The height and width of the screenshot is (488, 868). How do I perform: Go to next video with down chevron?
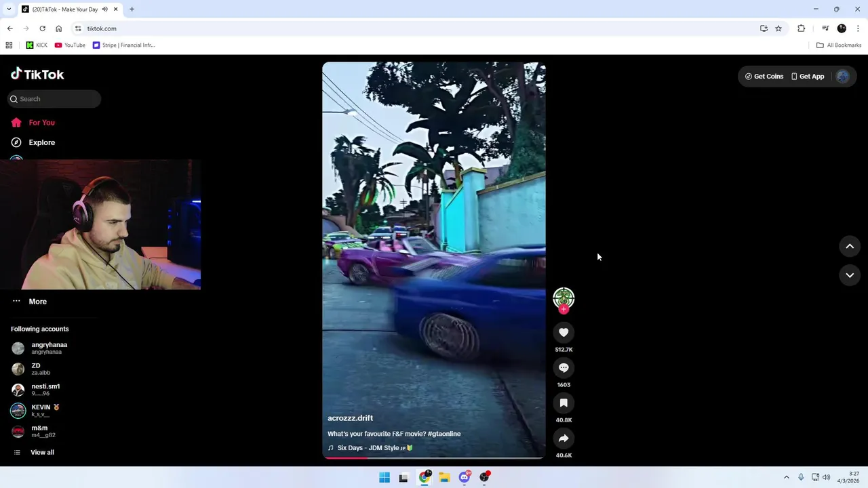click(x=850, y=275)
